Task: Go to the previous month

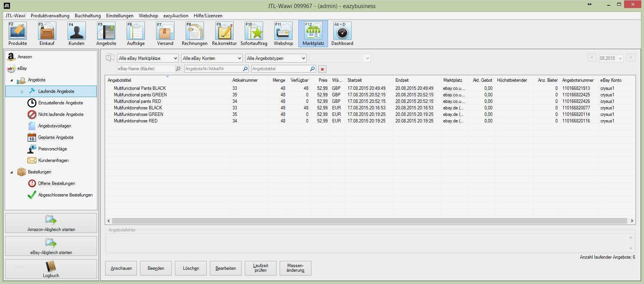Action: click(592, 58)
